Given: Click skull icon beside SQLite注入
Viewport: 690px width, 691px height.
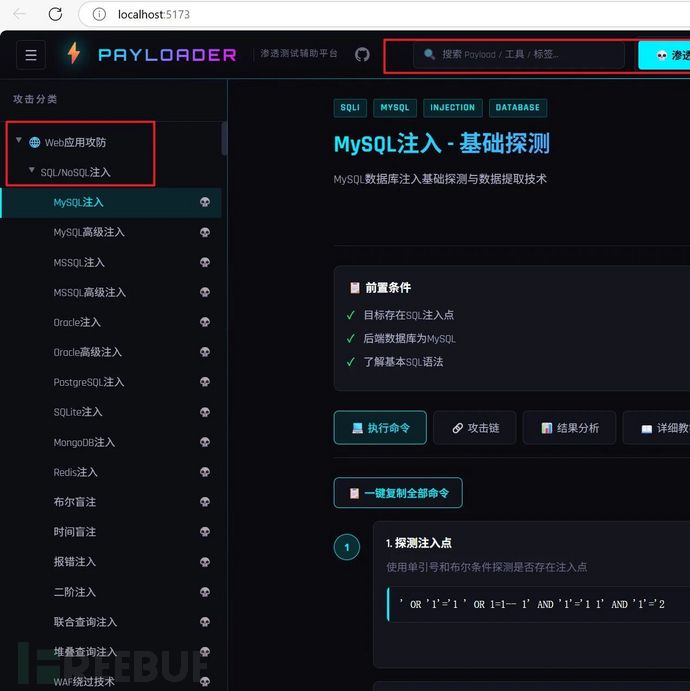Looking at the screenshot, I should [x=205, y=412].
